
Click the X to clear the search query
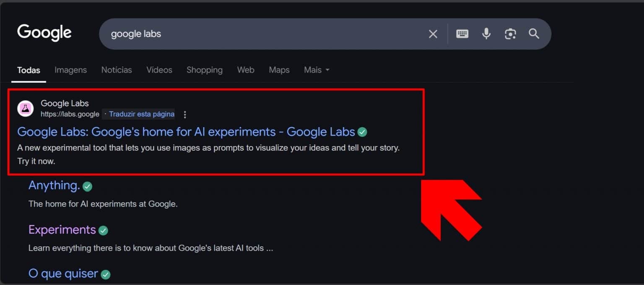click(433, 34)
